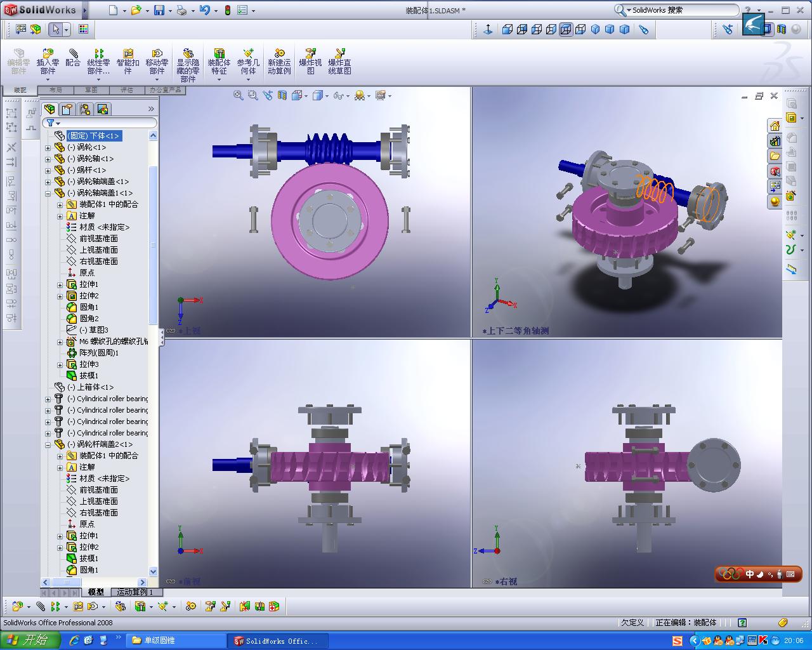Screen dimensions: 812x650
Task: Switch to the 装配 command tab
Action: click(x=20, y=90)
